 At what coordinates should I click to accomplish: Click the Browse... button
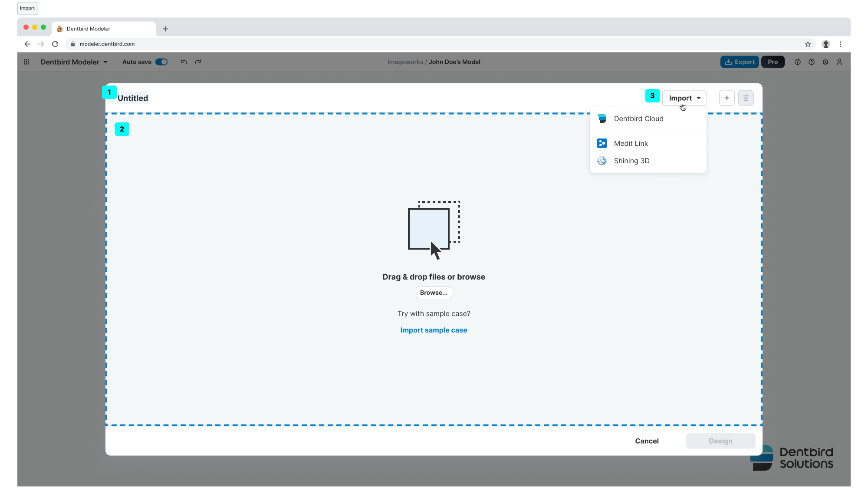pos(434,293)
